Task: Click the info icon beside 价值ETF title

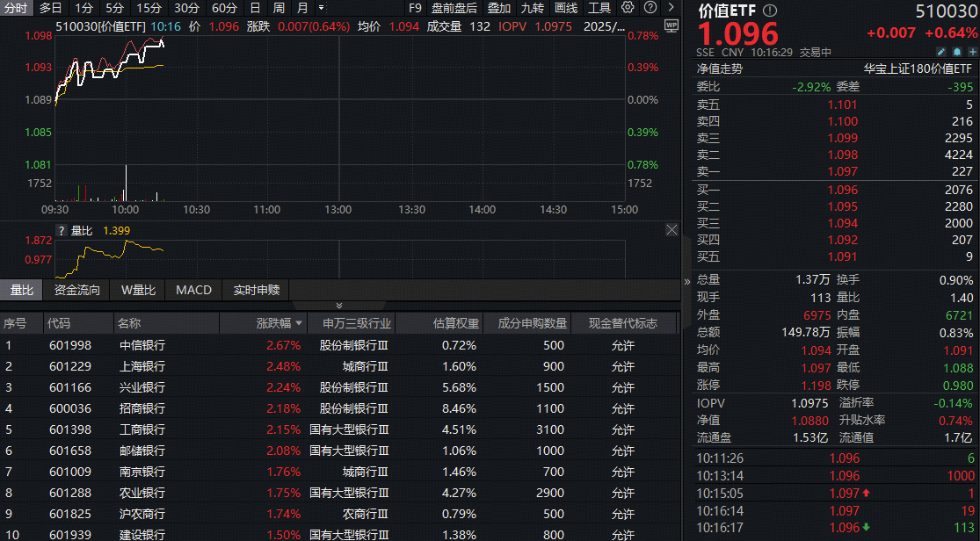Action: pos(769,11)
